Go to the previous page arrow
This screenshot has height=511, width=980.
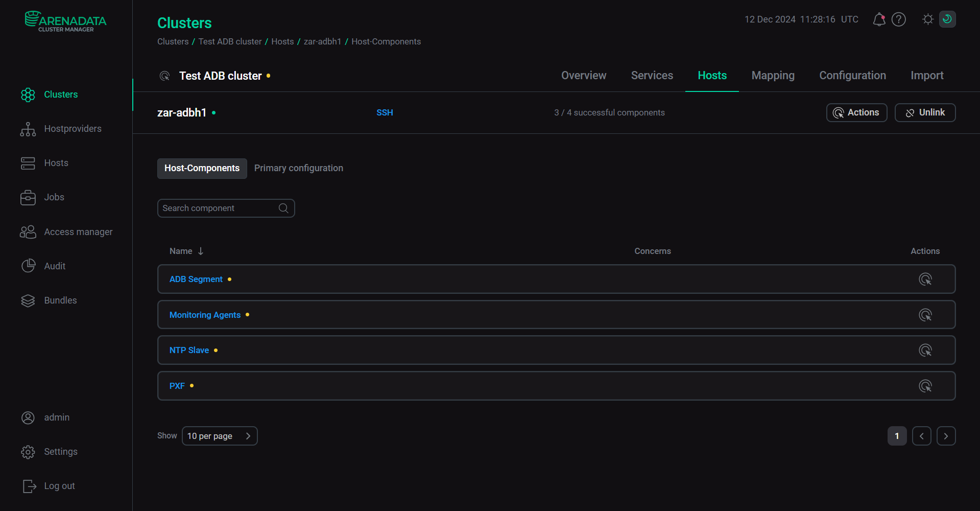[922, 436]
